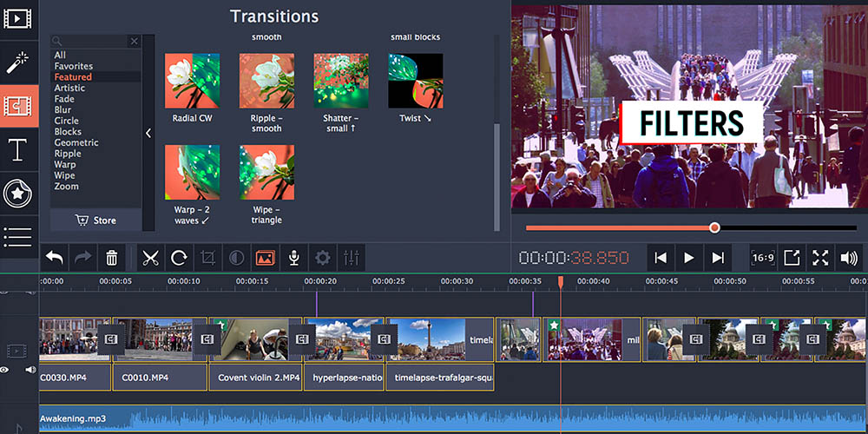868x434 pixels.
Task: Open Clip properties gear icon
Action: pyautogui.click(x=323, y=258)
